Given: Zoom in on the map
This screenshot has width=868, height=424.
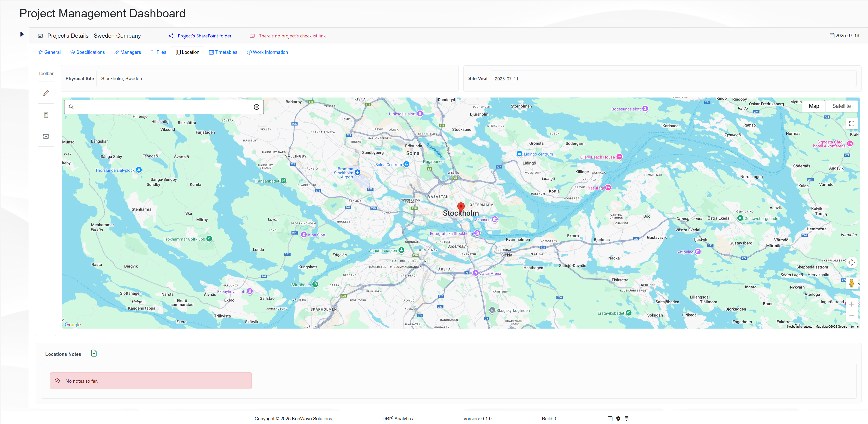Looking at the screenshot, I should pyautogui.click(x=852, y=304).
